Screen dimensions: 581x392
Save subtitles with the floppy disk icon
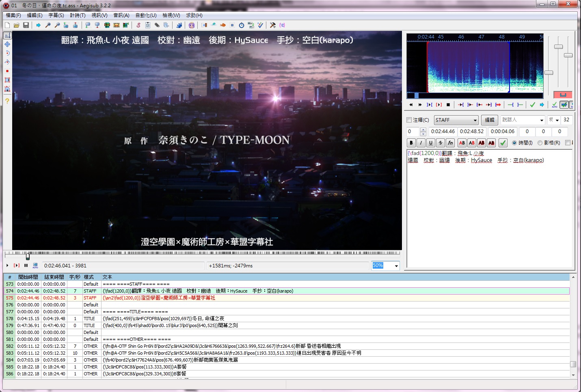point(26,25)
